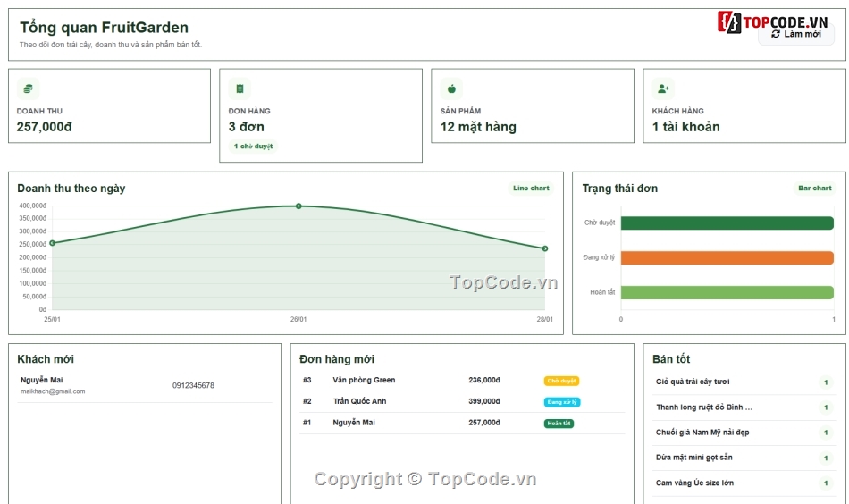Open order #3 Văn phòng Green
Viewport: 849px width, 504px height.
pyautogui.click(x=462, y=381)
